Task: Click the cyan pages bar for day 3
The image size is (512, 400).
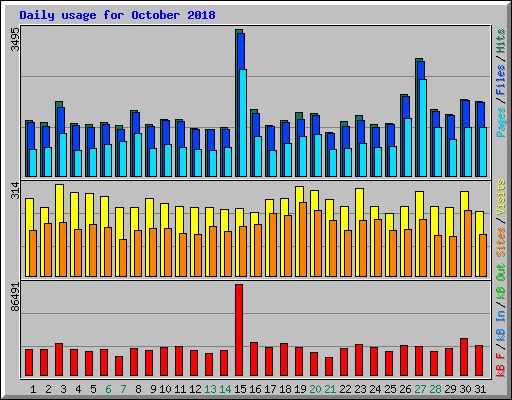Action: coord(63,155)
